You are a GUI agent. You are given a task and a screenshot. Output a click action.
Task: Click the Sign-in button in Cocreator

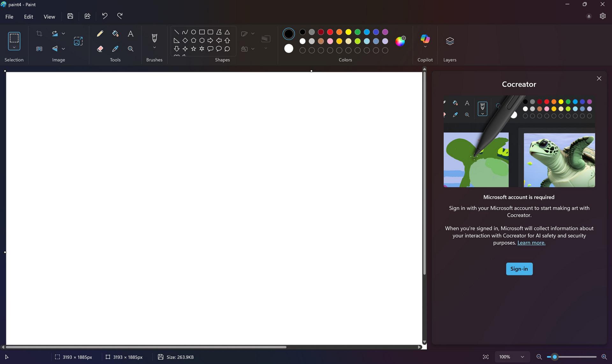coord(519,269)
